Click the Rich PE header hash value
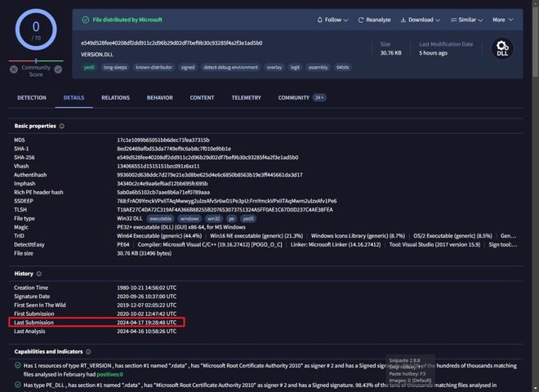The width and height of the screenshot is (539, 392). tap(163, 192)
